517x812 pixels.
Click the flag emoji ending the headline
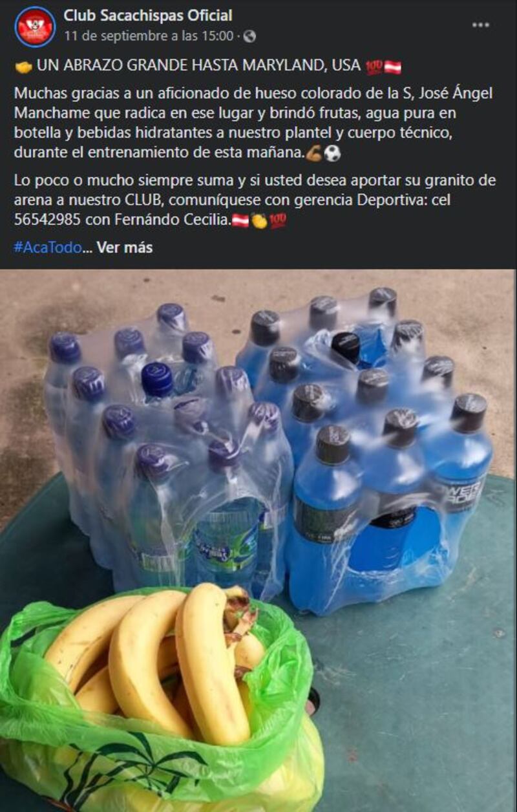(393, 66)
